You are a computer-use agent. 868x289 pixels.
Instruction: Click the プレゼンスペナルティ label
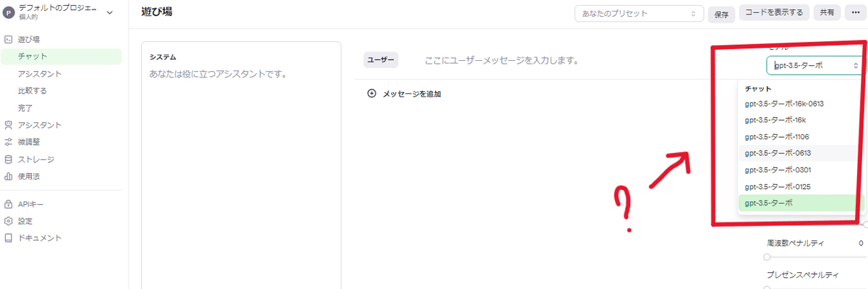[x=803, y=275]
